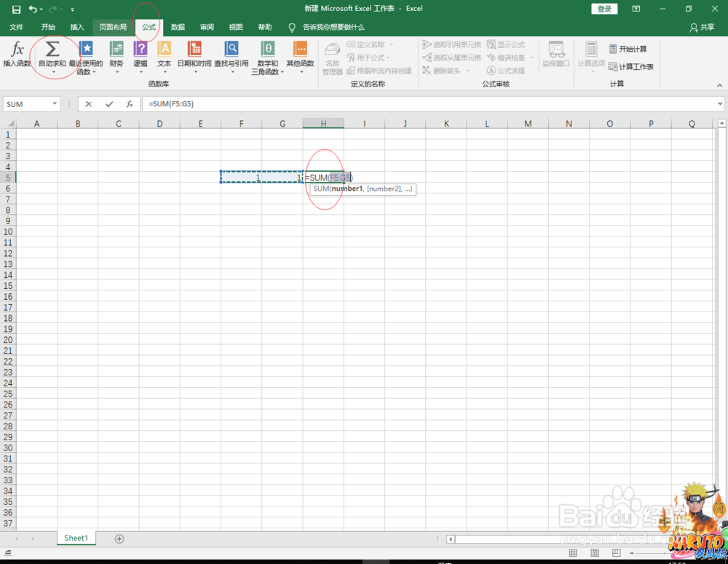Viewport: 728px width, 564px height.
Task: Click the Save icon in quick access toolbar
Action: point(16,9)
